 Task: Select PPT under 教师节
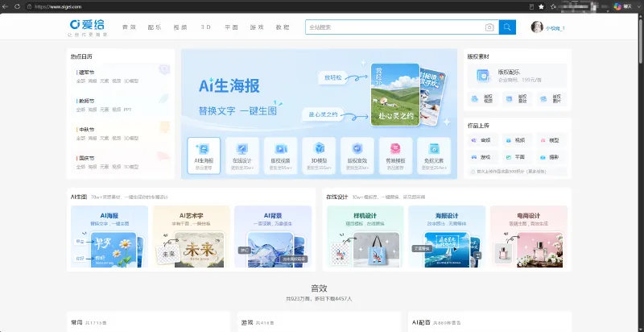[127, 110]
